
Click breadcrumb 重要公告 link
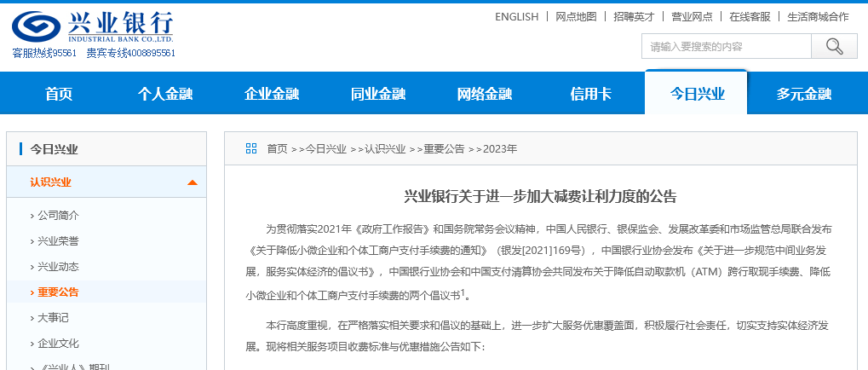point(444,148)
